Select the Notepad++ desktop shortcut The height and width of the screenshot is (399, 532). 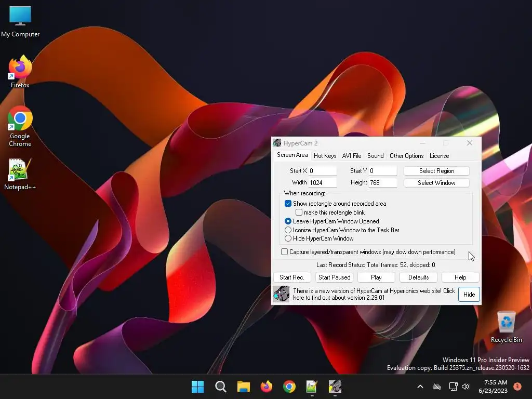(x=20, y=175)
